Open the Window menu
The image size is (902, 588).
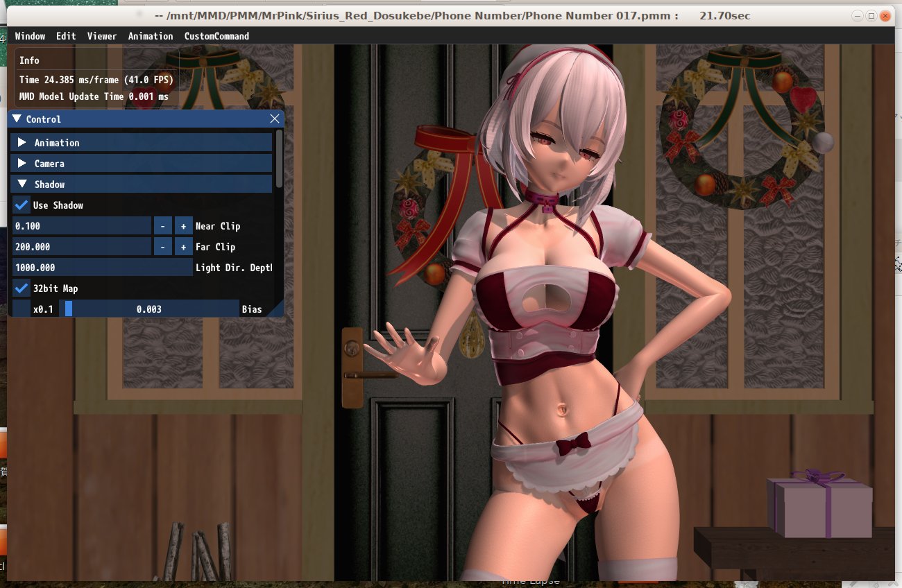coord(30,36)
